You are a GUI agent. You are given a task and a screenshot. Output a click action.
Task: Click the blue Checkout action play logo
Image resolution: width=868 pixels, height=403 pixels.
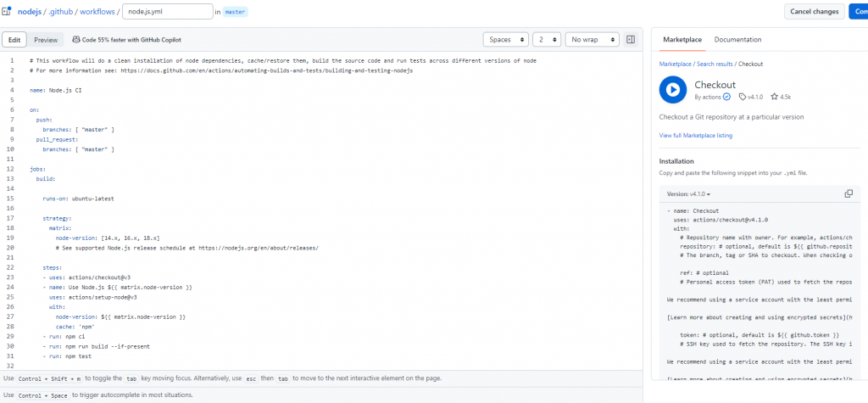tap(672, 90)
